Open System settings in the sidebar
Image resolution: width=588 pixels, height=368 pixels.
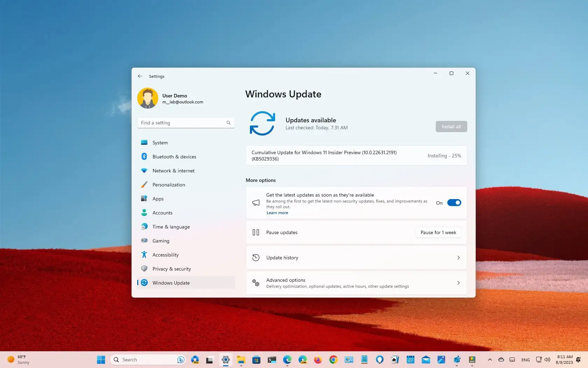point(160,142)
